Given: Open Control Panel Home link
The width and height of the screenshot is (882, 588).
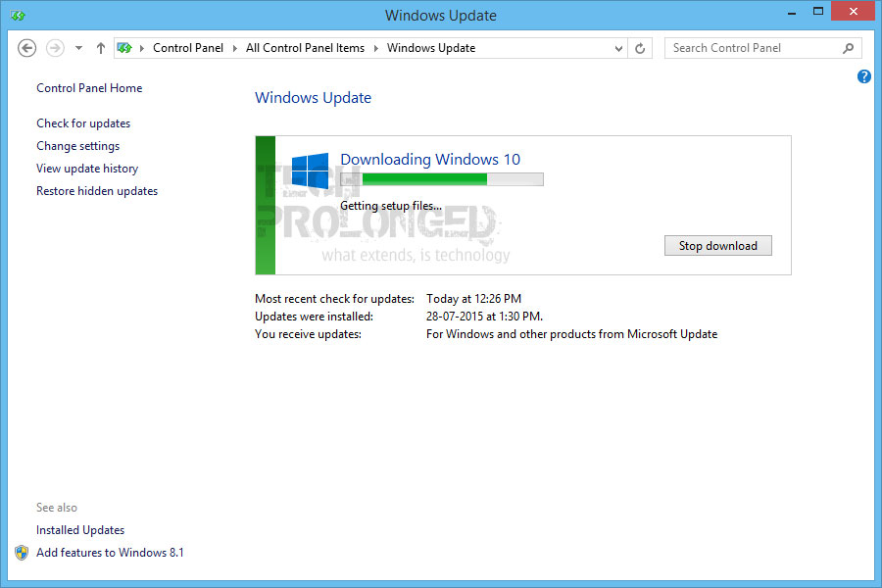Looking at the screenshot, I should pos(89,88).
